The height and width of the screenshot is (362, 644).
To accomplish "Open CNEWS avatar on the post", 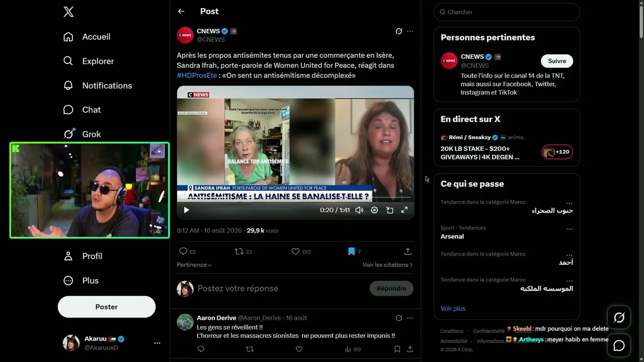I will [185, 35].
